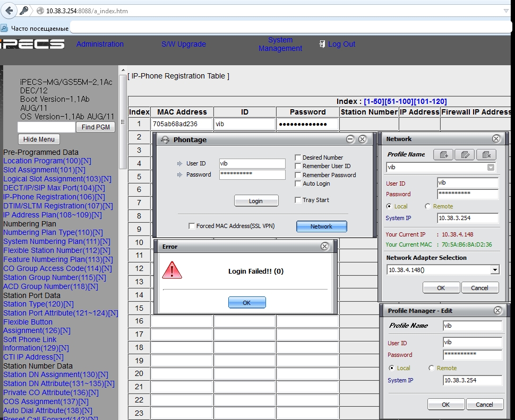Image resolution: width=515 pixels, height=420 pixels.
Task: Open the Administration menu
Action: pyautogui.click(x=100, y=44)
